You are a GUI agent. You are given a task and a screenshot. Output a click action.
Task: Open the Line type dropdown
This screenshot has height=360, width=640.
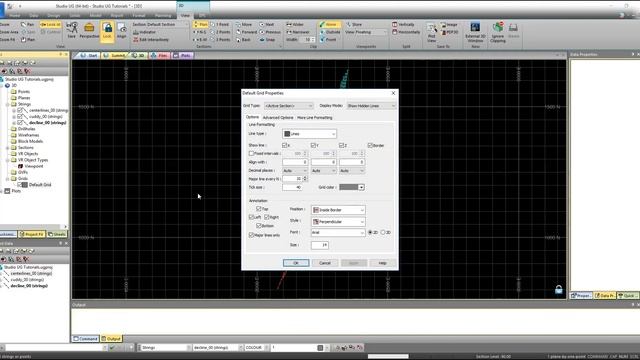309,134
